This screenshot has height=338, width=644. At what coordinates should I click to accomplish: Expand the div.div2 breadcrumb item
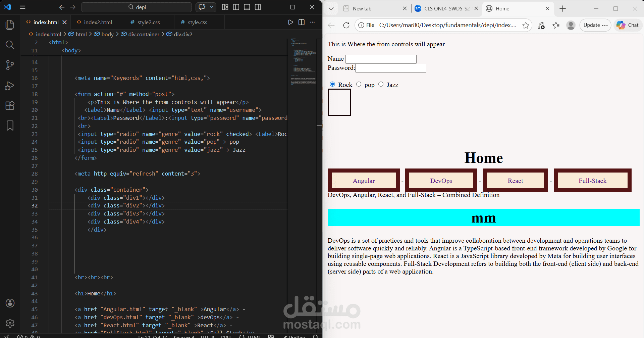click(x=179, y=34)
